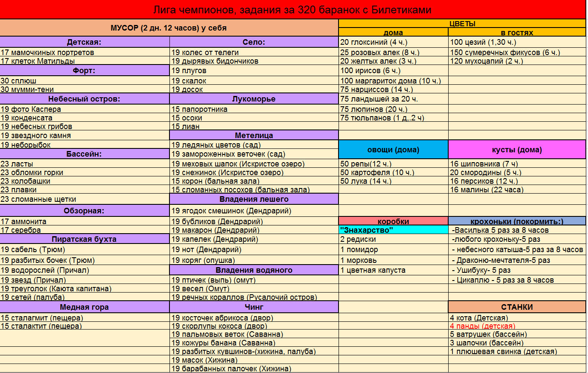Click cell "15 сталагмит (пещера)"

click(x=84, y=318)
